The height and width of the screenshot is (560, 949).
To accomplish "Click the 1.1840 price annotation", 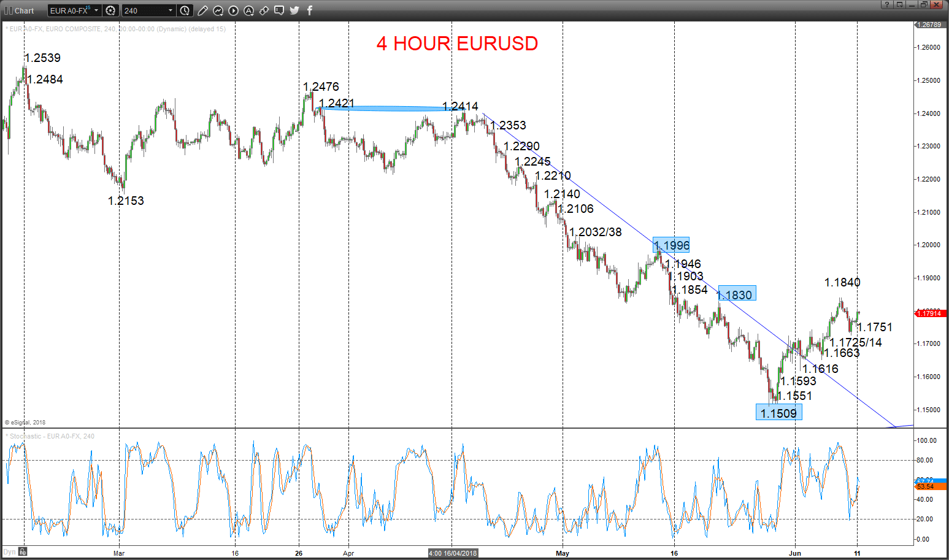I will point(842,282).
